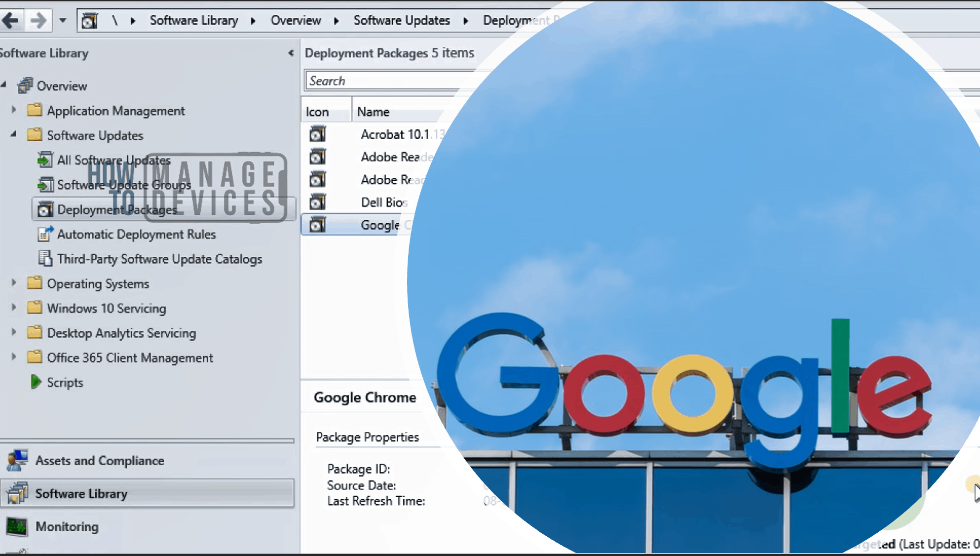
Task: Expand the Operating Systems folder
Action: pyautogui.click(x=14, y=283)
